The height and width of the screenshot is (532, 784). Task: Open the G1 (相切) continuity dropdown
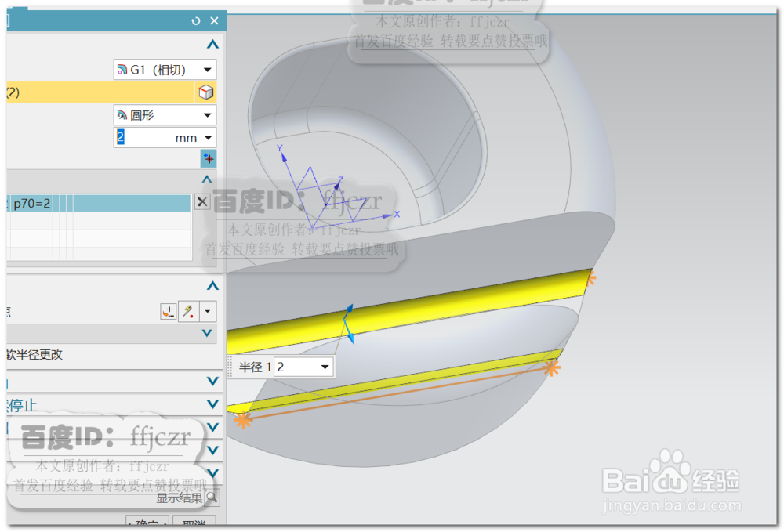coord(208,70)
